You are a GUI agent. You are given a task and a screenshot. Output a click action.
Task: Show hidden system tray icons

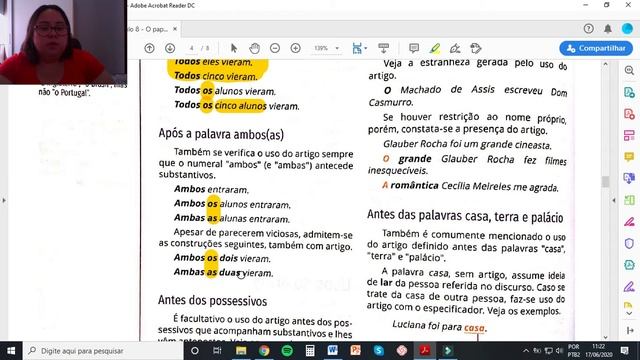pos(526,351)
